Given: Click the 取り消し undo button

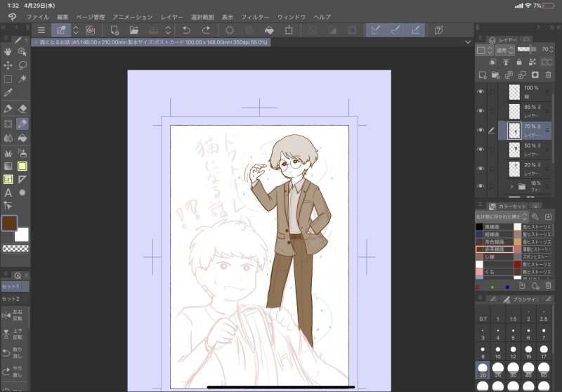Looking at the screenshot, I should [x=14, y=353].
